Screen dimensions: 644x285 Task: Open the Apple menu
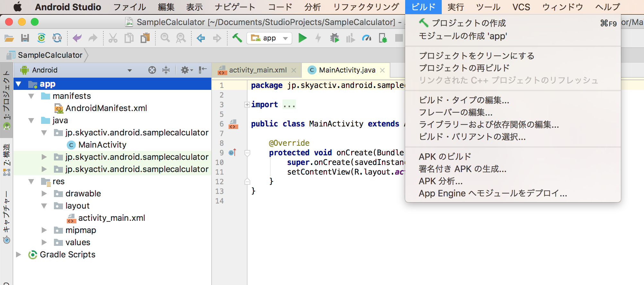17,7
